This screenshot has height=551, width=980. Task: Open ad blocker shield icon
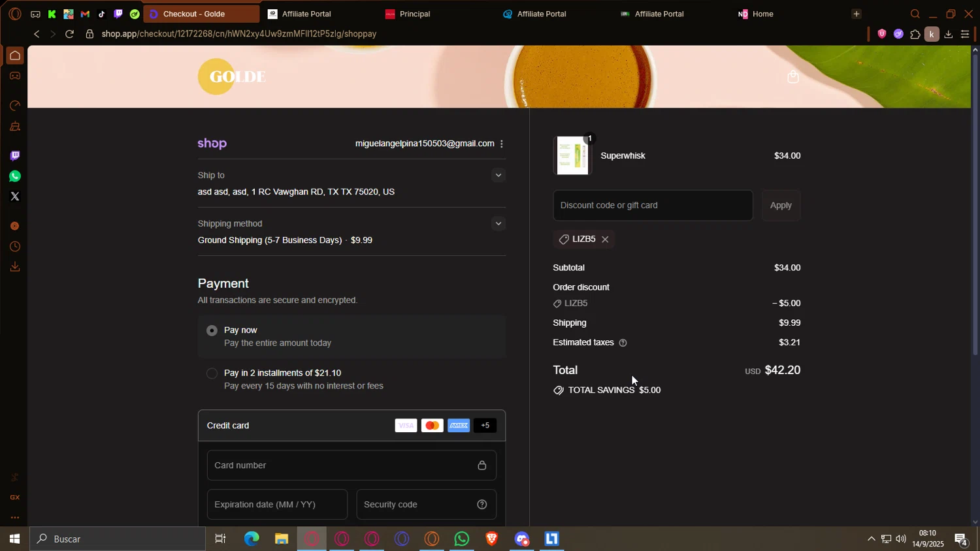pyautogui.click(x=881, y=34)
